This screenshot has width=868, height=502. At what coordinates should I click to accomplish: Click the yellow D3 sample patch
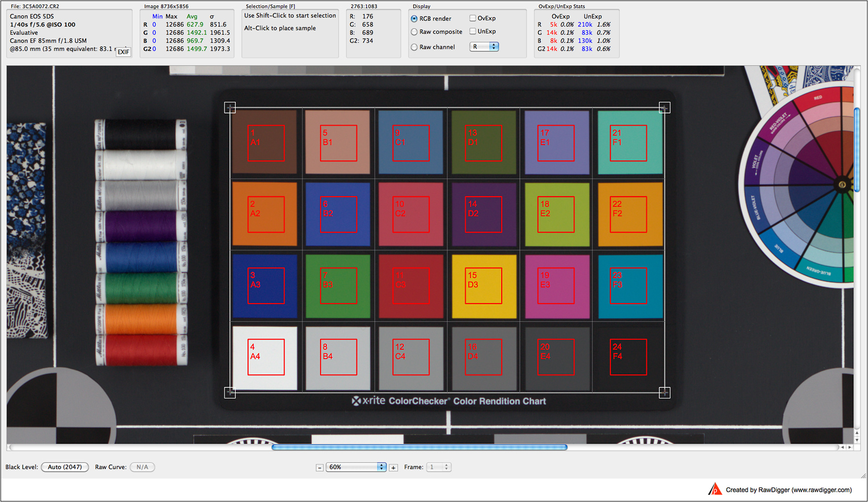click(x=484, y=286)
